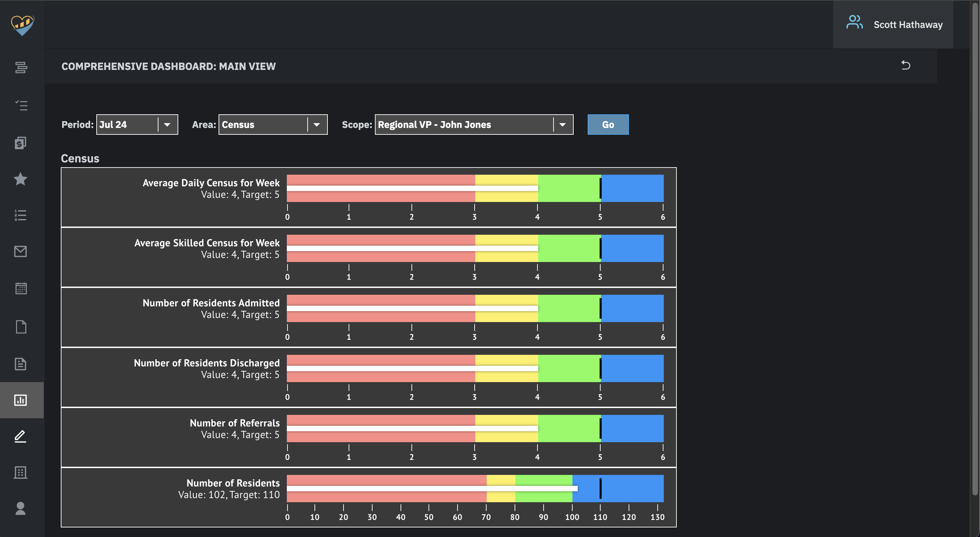Open the dollar documents sidebar icon
Image resolution: width=980 pixels, height=537 pixels.
(20, 143)
